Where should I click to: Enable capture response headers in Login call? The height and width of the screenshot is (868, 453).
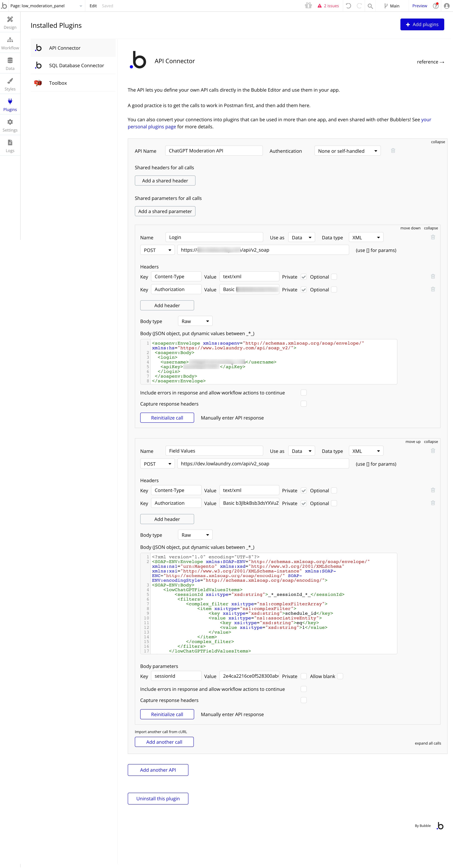pyautogui.click(x=304, y=404)
